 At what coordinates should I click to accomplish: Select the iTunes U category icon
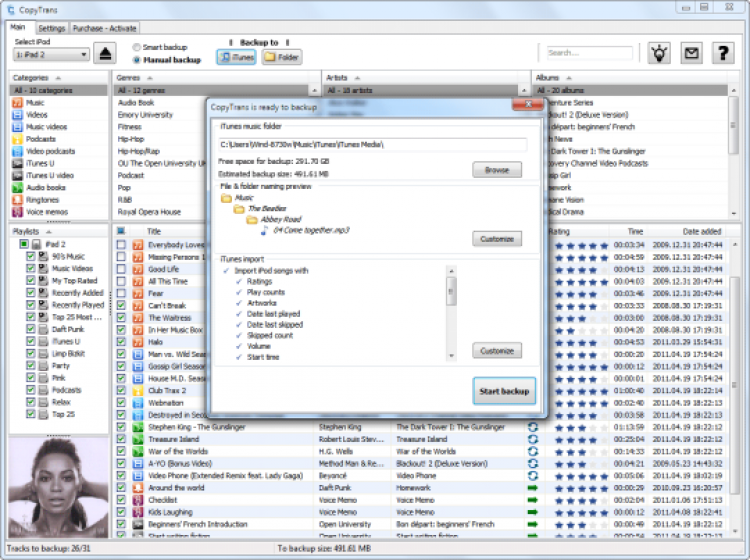coord(17,163)
